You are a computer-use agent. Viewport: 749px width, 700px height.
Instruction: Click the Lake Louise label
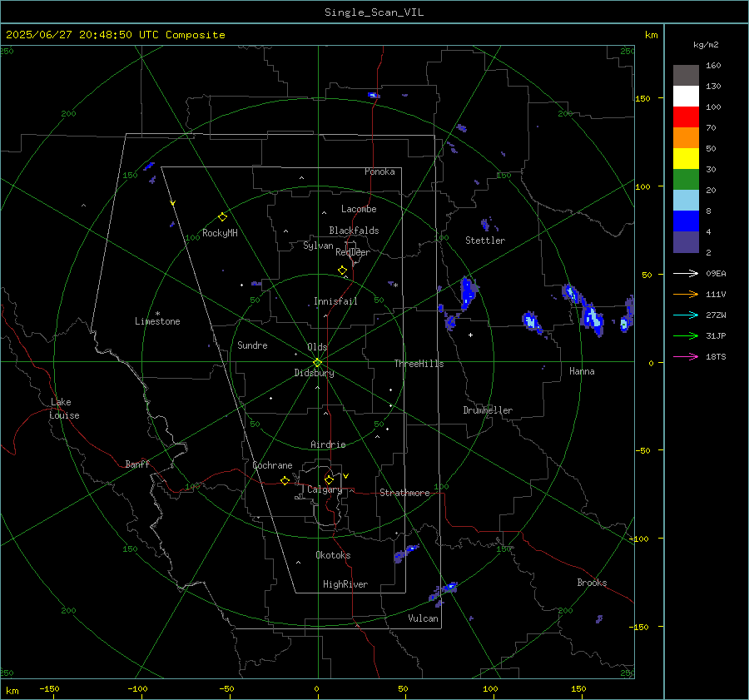[64, 409]
